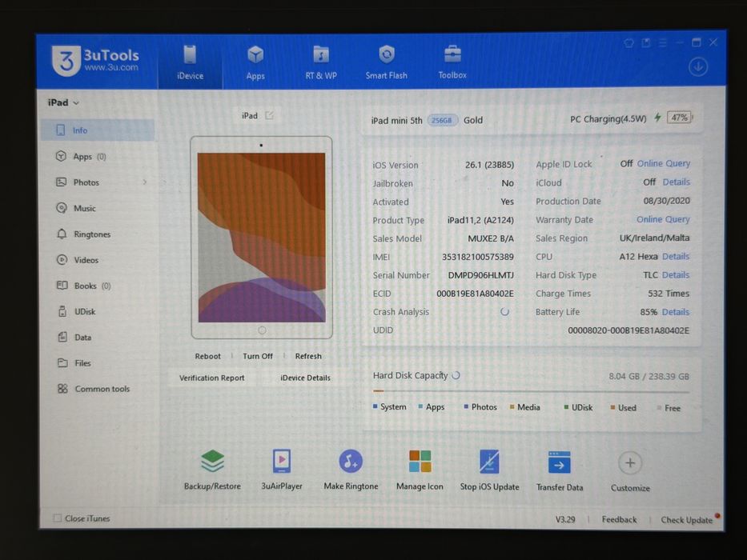Click the Free legend swatch
This screenshot has height=560, width=747.
tap(660, 408)
